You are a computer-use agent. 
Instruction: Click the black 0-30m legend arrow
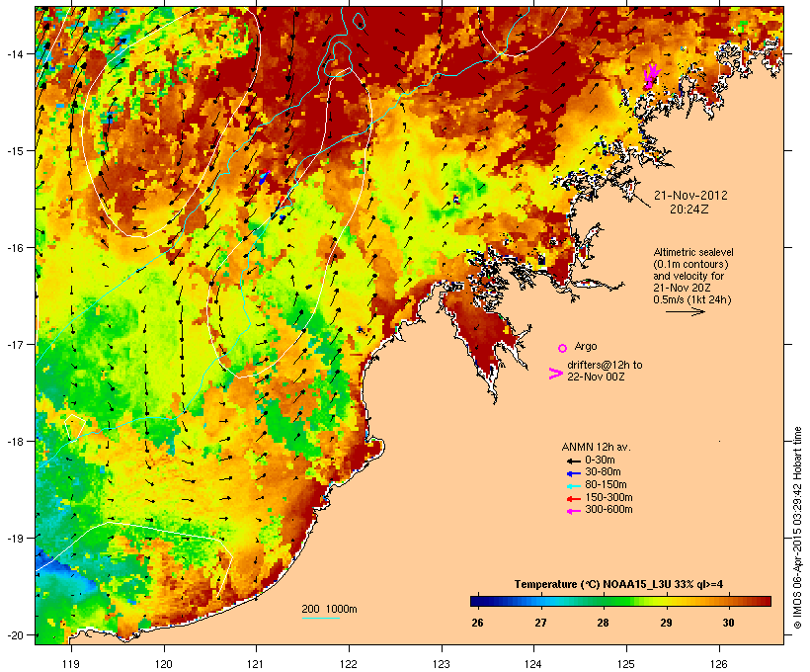(573, 461)
